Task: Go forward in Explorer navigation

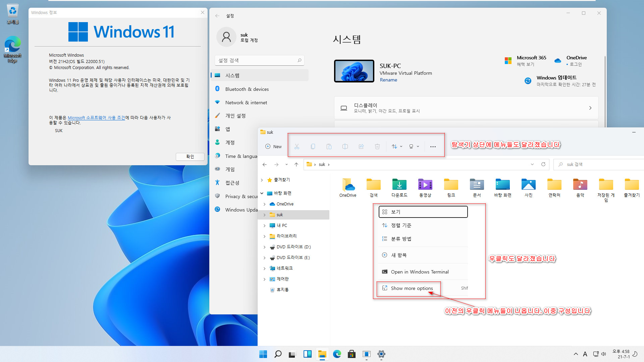Action: (x=276, y=164)
